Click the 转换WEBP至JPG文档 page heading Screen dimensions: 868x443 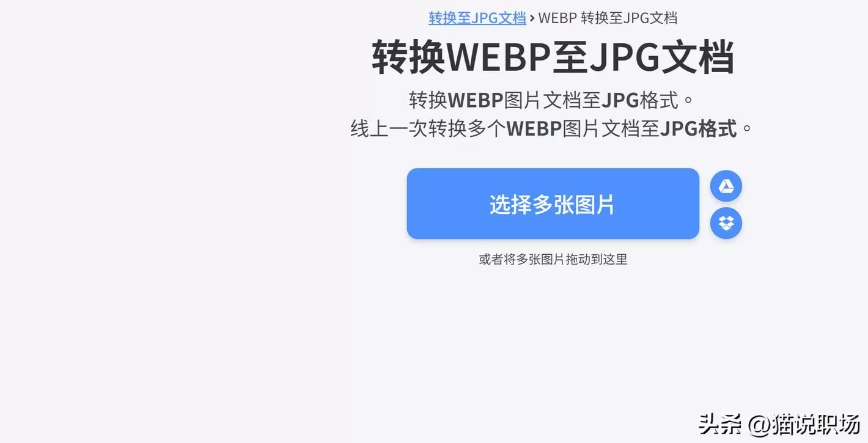[x=553, y=58]
